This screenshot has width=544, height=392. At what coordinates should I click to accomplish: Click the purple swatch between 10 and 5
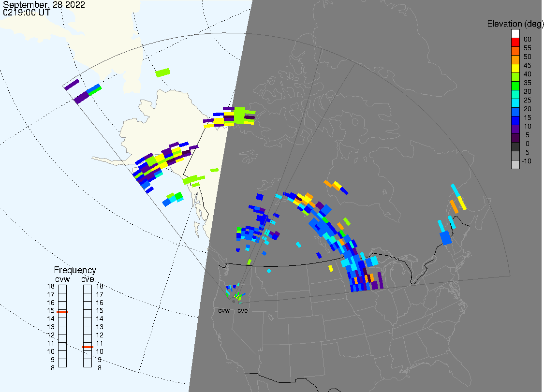[515, 130]
